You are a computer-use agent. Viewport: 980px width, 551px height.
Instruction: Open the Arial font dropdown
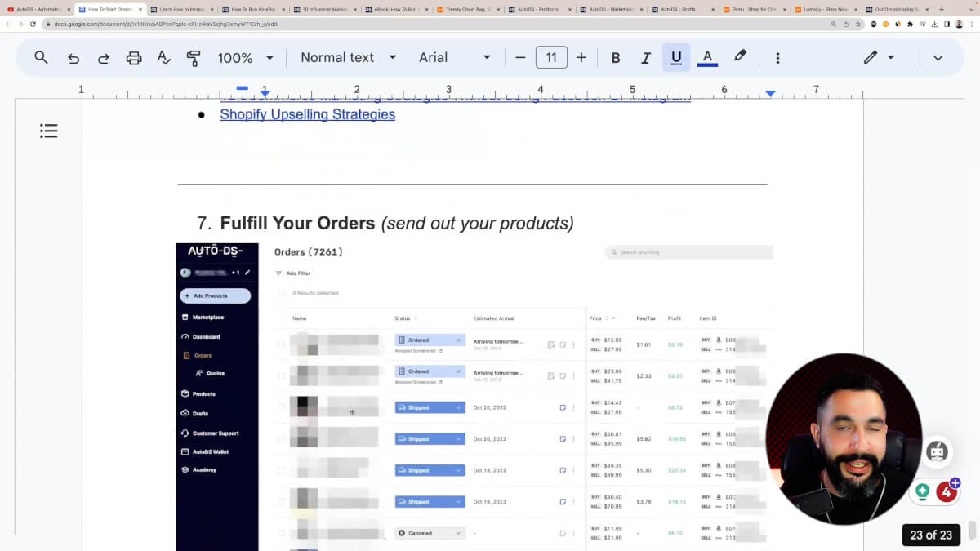[455, 58]
